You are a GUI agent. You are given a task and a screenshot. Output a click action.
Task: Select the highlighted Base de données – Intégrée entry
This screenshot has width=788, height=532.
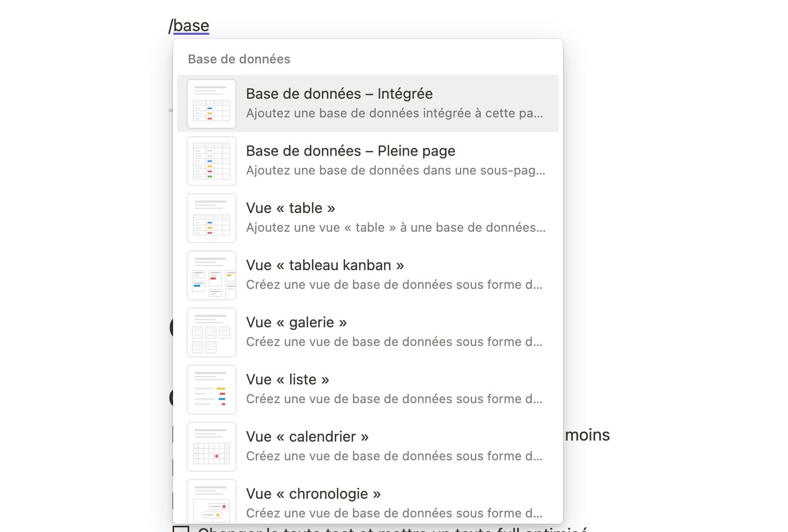pos(367,103)
